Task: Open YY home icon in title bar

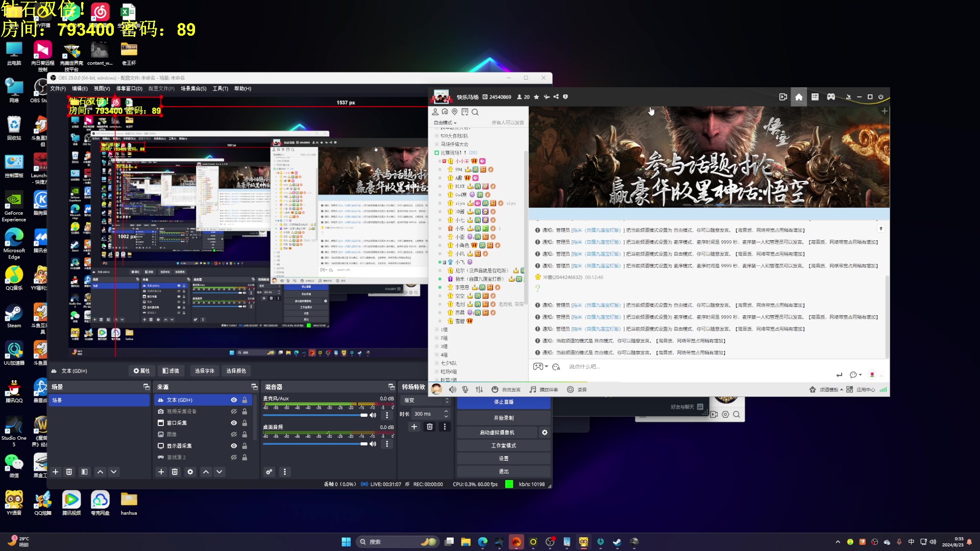Action: pyautogui.click(x=799, y=97)
